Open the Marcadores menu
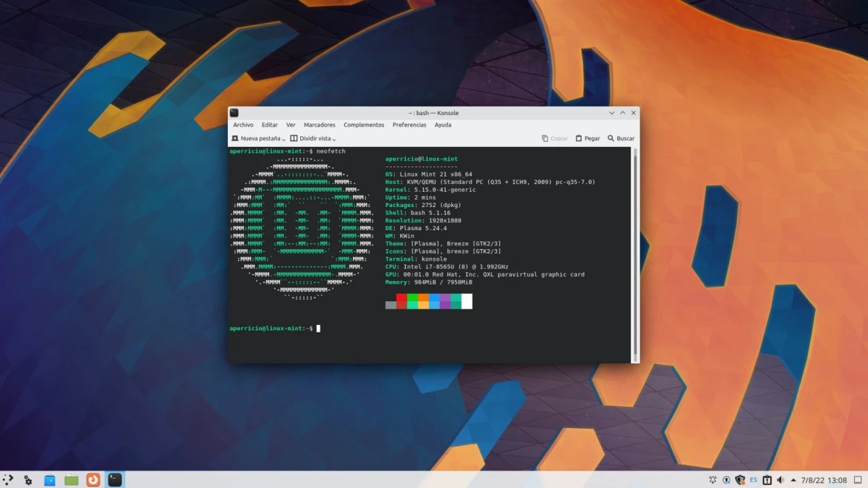 point(319,125)
